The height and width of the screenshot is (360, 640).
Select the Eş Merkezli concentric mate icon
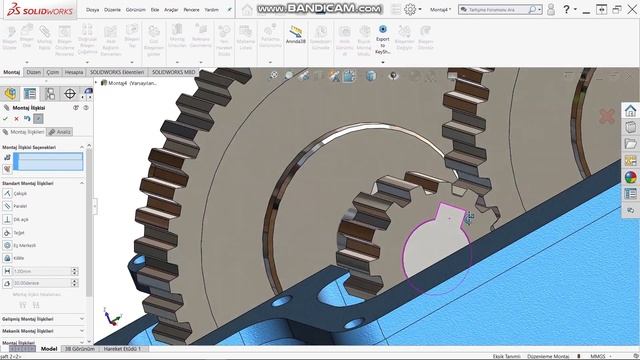coord(7,245)
